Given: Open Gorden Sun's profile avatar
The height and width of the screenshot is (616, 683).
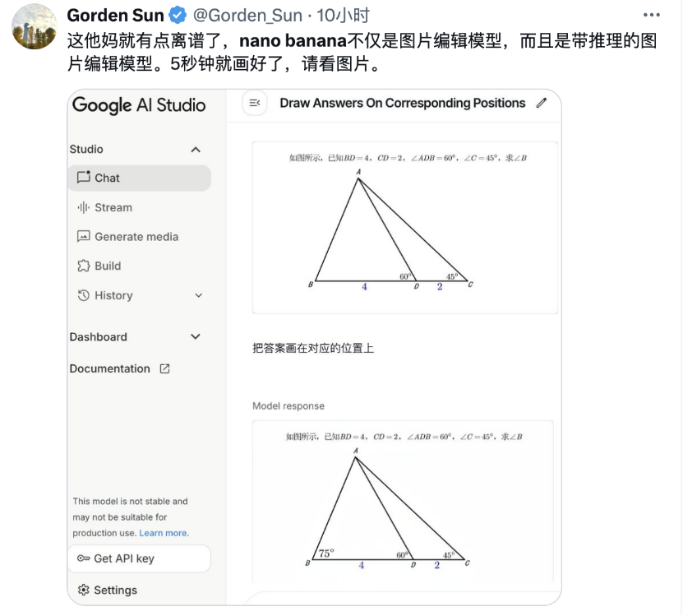Looking at the screenshot, I should [34, 26].
